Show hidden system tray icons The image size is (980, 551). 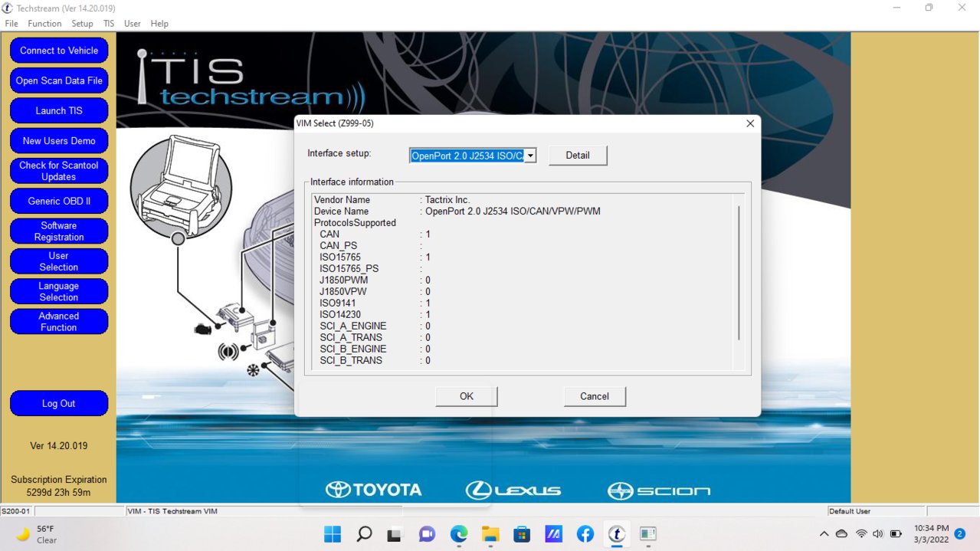[x=824, y=533]
